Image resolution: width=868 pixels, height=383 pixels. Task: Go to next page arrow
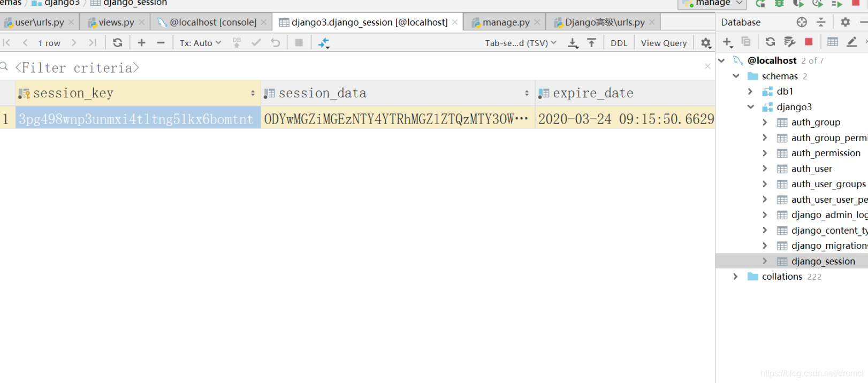coord(74,43)
